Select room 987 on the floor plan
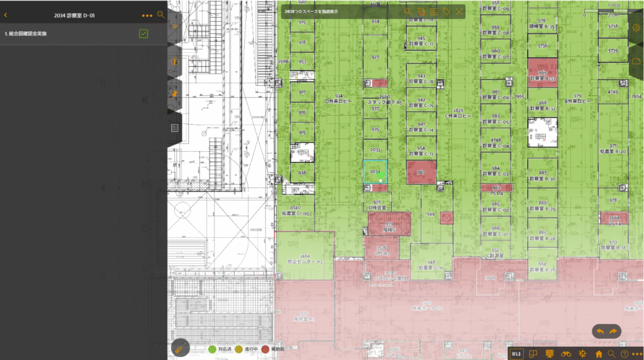The height and width of the screenshot is (360, 644). click(x=421, y=172)
